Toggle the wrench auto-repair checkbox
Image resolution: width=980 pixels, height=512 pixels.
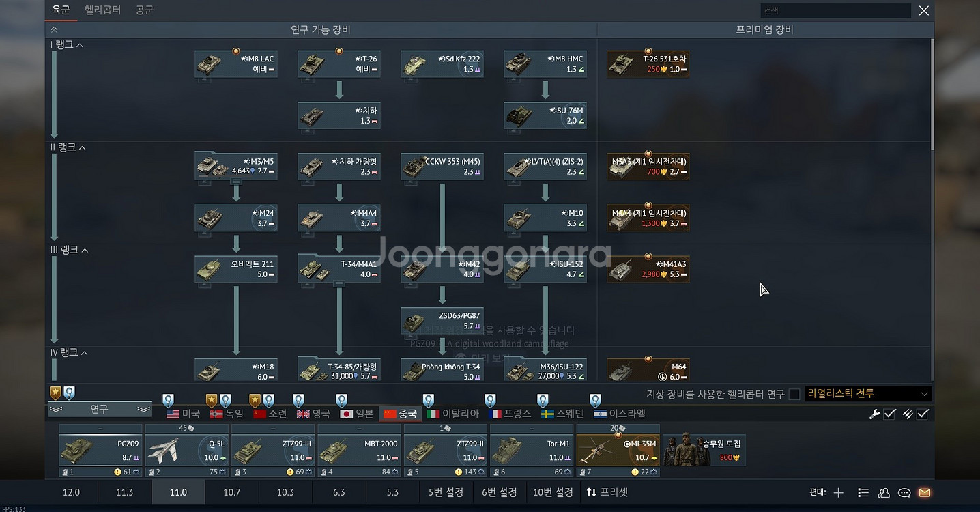[890, 414]
